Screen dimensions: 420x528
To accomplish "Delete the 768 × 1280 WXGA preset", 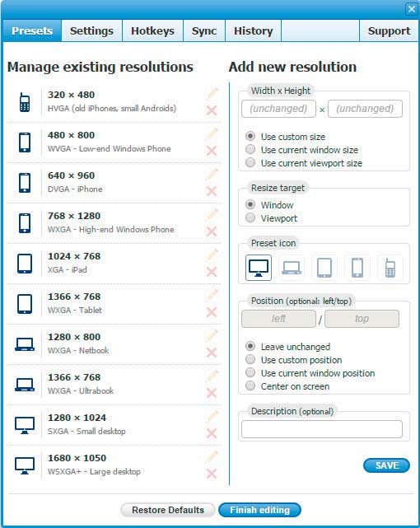I will click(212, 231).
